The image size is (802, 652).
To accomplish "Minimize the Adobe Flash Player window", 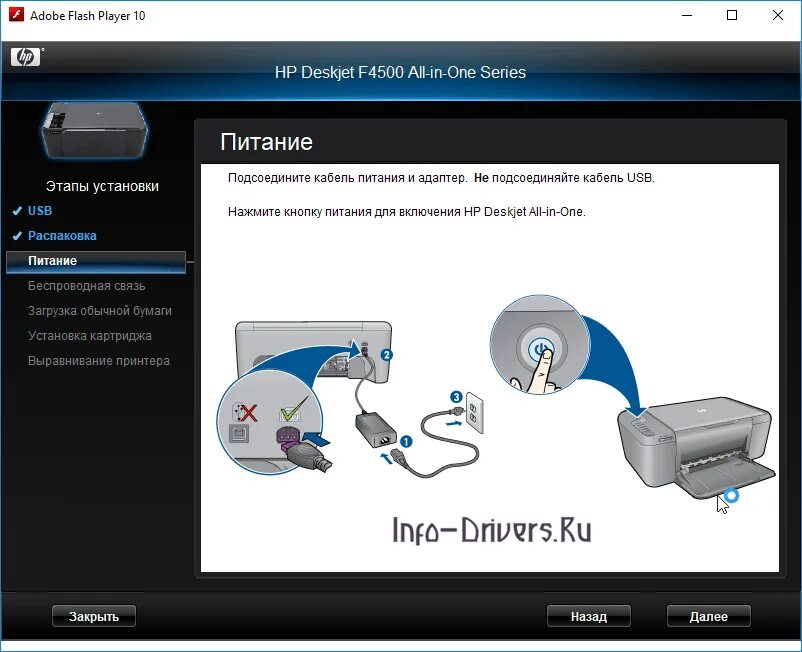I will point(687,15).
